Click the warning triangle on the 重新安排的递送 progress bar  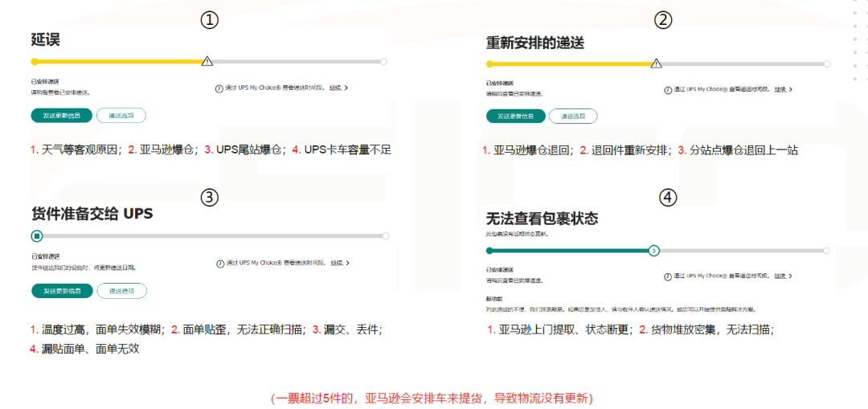pos(657,63)
